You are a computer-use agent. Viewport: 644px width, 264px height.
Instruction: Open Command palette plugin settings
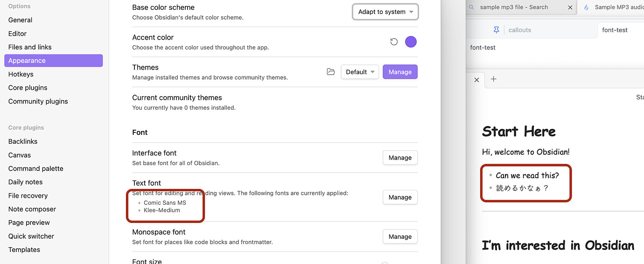point(53,168)
